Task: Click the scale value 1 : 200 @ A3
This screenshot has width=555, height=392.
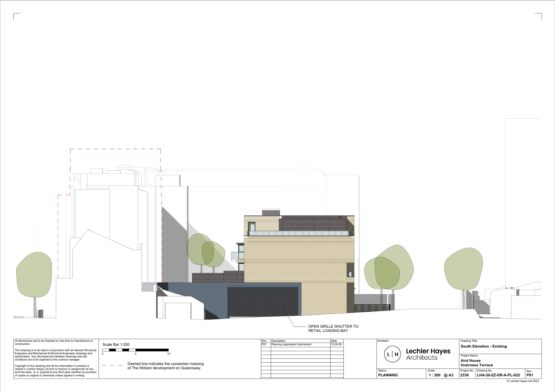Action: pyautogui.click(x=441, y=375)
